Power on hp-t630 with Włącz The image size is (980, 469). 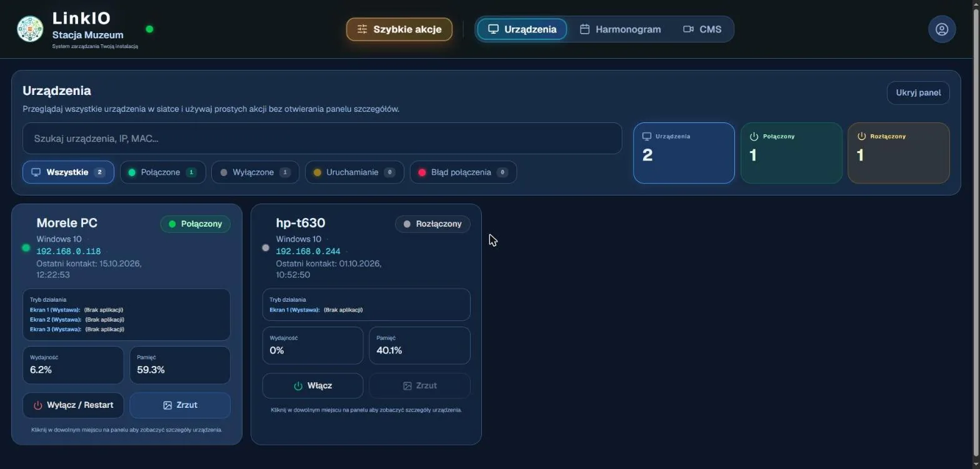312,386
